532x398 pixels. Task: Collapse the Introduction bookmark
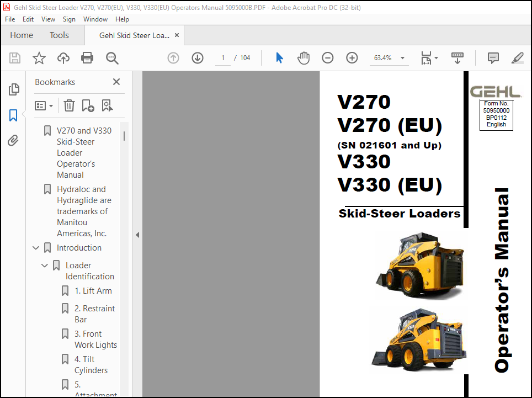pos(36,248)
